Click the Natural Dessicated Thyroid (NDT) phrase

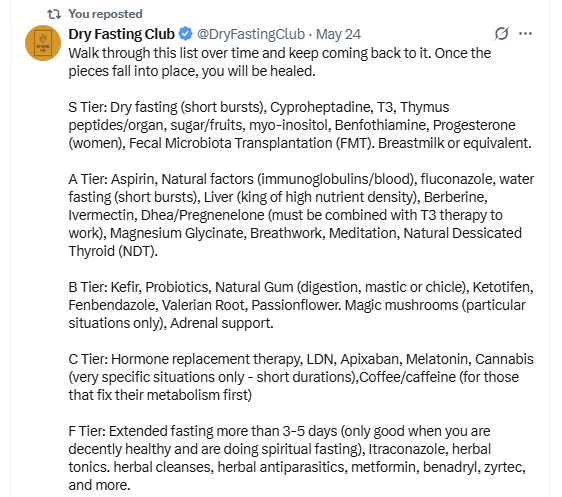point(295,242)
